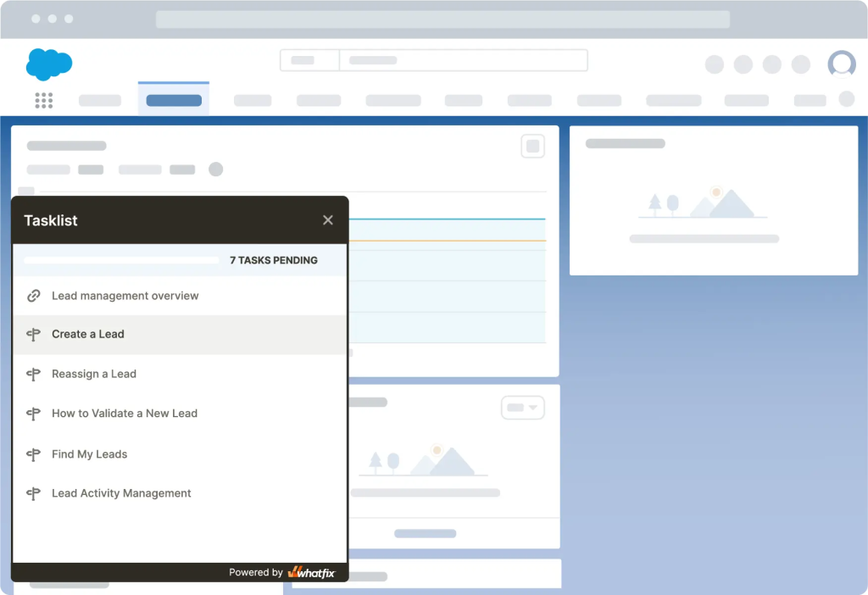The image size is (868, 595).
Task: Select Lead Activity Management task
Action: coord(121,493)
